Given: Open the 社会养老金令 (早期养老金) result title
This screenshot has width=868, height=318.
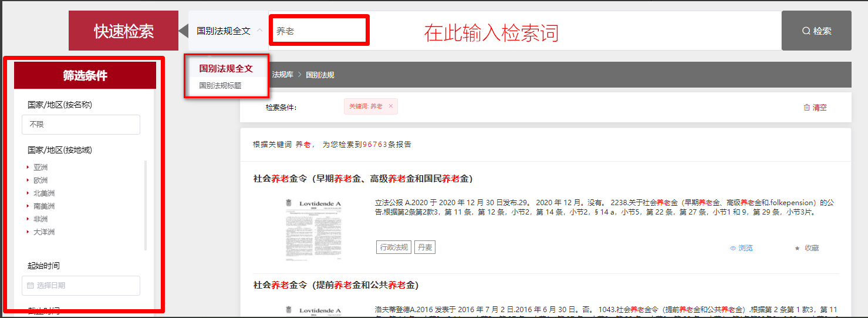Looking at the screenshot, I should point(363,179).
